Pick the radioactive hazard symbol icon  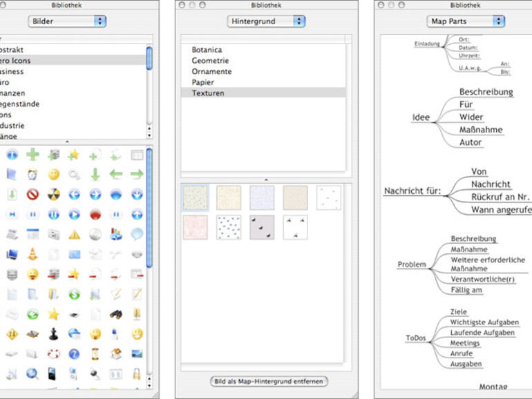(53, 195)
